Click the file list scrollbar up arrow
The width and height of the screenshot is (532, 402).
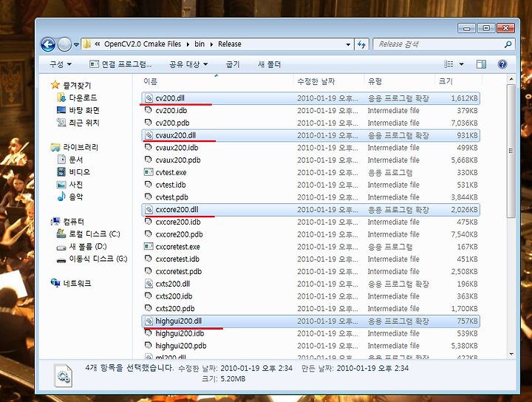point(511,79)
